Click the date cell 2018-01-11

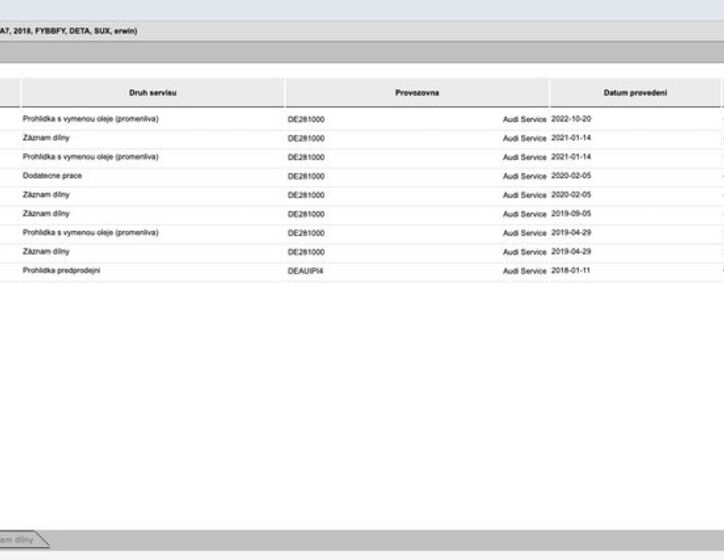coord(571,270)
